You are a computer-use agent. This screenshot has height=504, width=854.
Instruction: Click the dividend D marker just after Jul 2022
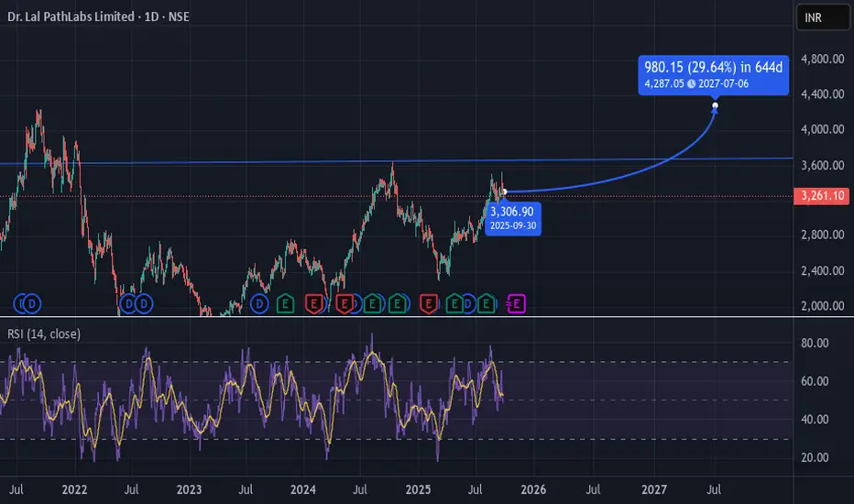(x=144, y=303)
